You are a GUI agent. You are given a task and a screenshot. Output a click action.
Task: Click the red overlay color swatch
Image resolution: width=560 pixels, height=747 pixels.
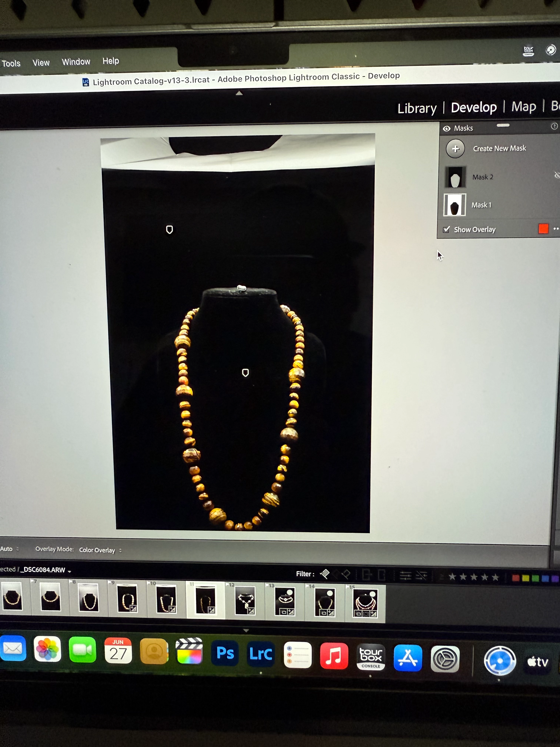coord(543,229)
